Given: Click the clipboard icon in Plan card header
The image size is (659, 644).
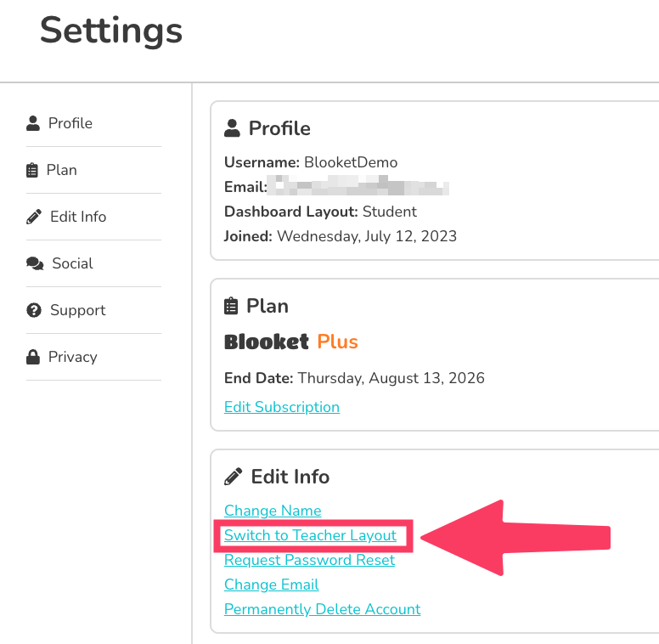Looking at the screenshot, I should pos(230,306).
